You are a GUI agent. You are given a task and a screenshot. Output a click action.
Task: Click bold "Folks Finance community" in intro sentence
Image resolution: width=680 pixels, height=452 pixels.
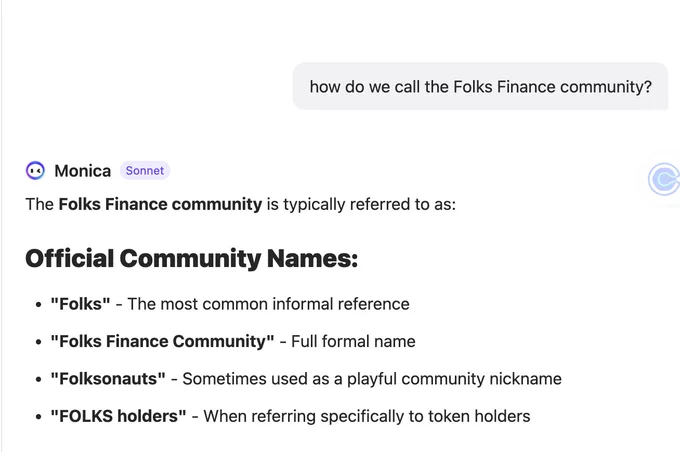coord(160,204)
